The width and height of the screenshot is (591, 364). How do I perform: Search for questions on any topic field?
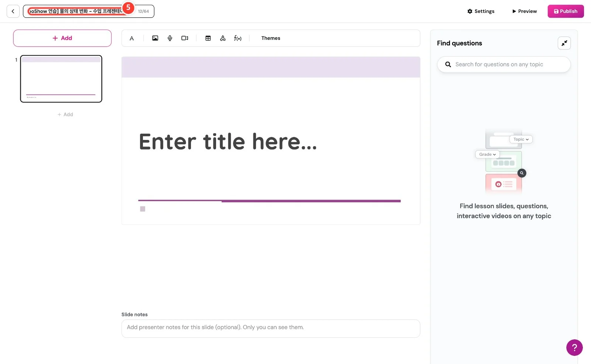coord(504,64)
